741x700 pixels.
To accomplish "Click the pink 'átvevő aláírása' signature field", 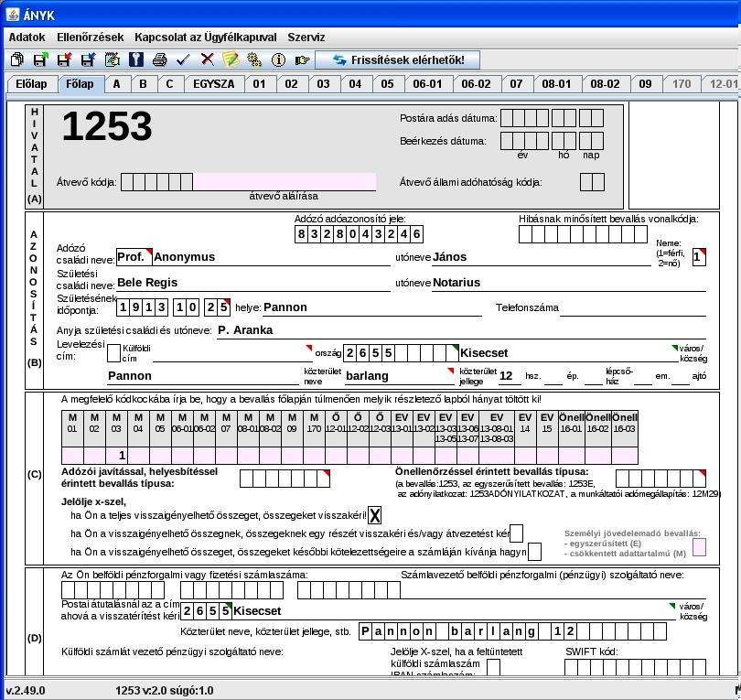I will [285, 182].
